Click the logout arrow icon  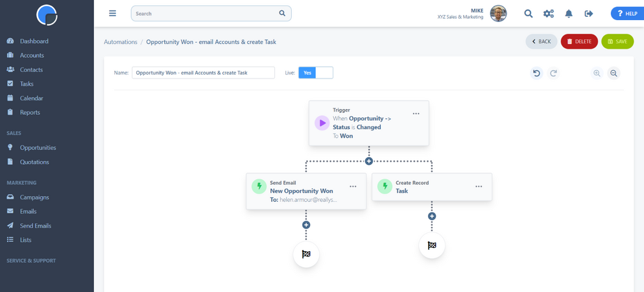pyautogui.click(x=589, y=14)
